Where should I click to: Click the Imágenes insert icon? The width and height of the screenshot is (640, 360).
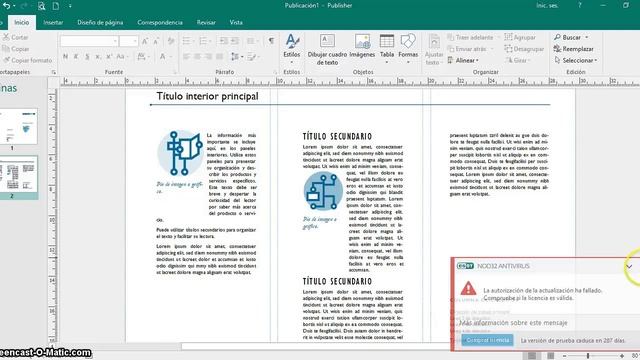pyautogui.click(x=362, y=46)
